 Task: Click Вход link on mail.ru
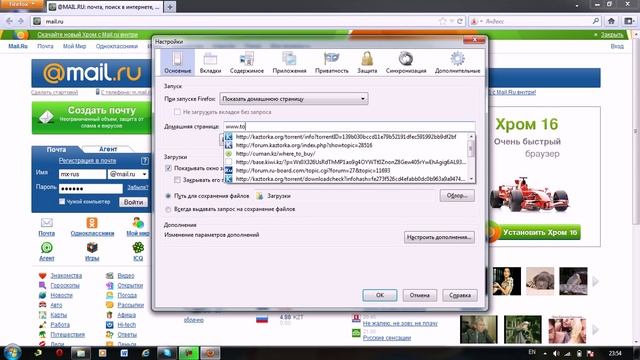(x=617, y=46)
